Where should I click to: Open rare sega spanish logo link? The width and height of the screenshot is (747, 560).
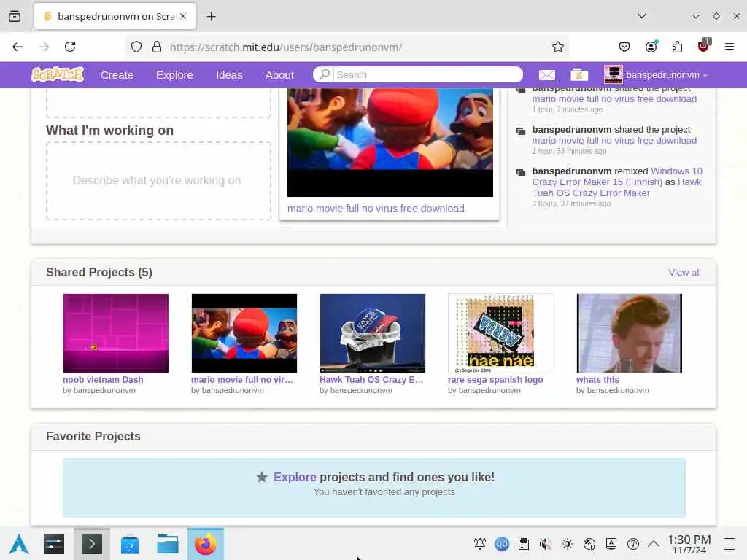coord(495,379)
